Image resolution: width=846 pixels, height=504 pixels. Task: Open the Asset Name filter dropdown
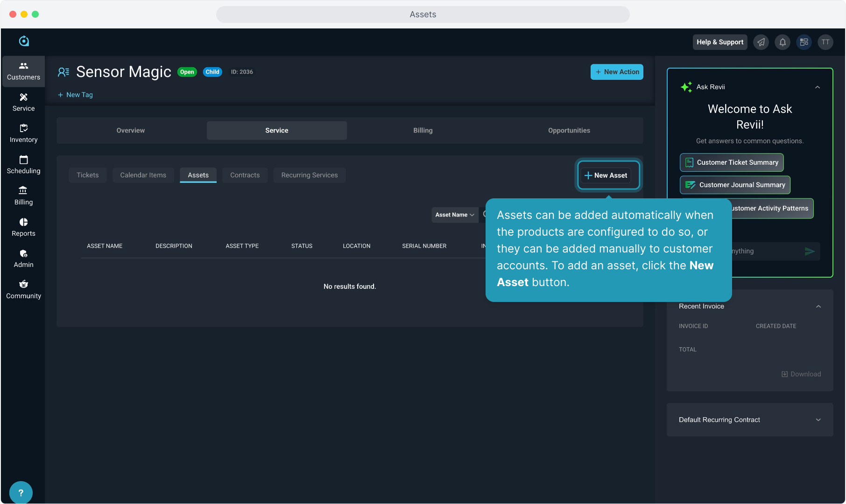(455, 215)
